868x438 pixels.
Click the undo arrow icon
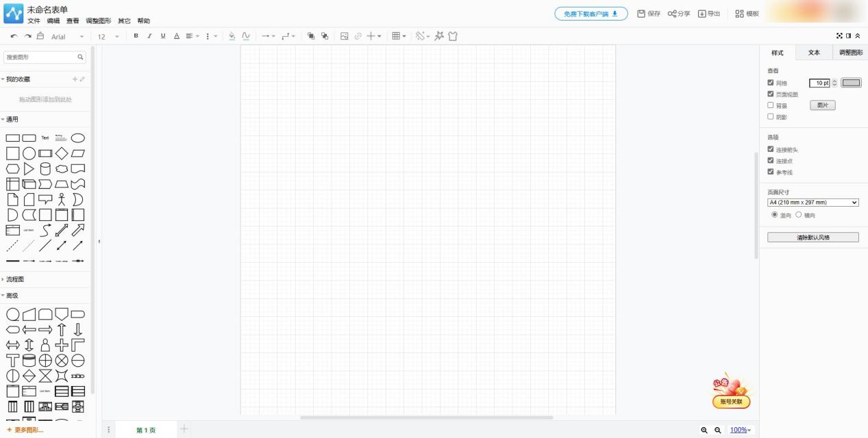(14, 36)
